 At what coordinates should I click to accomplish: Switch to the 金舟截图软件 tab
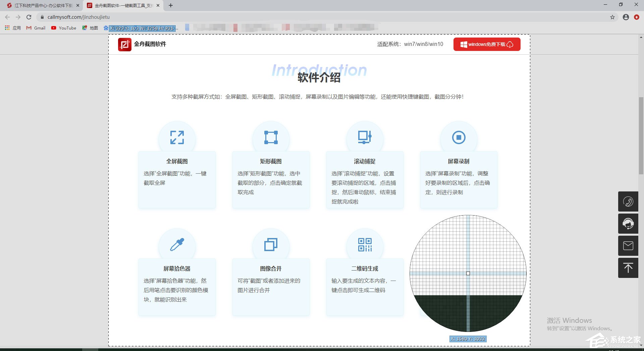[121, 5]
